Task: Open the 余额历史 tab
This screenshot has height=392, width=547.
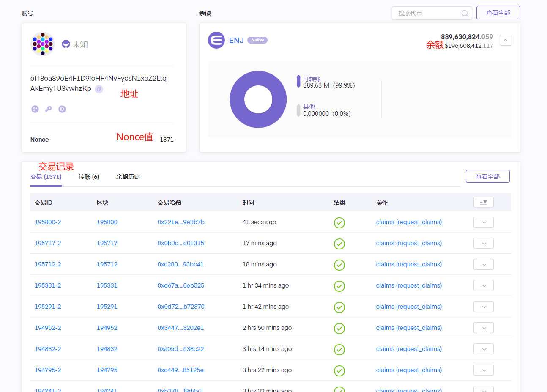Action: tap(128, 177)
